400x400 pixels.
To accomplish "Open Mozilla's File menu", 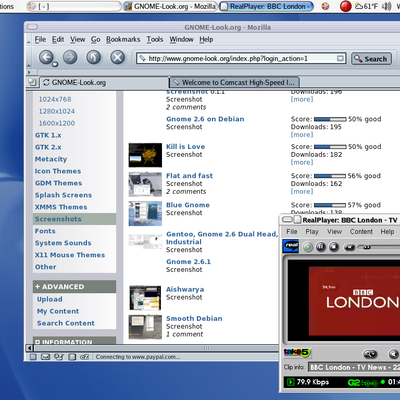I will pyautogui.click(x=40, y=39).
